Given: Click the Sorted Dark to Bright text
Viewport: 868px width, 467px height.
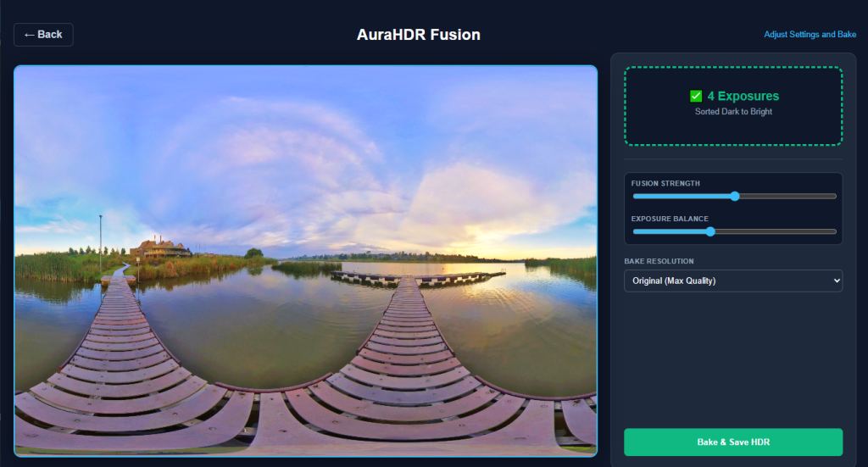Looking at the screenshot, I should click(x=733, y=111).
